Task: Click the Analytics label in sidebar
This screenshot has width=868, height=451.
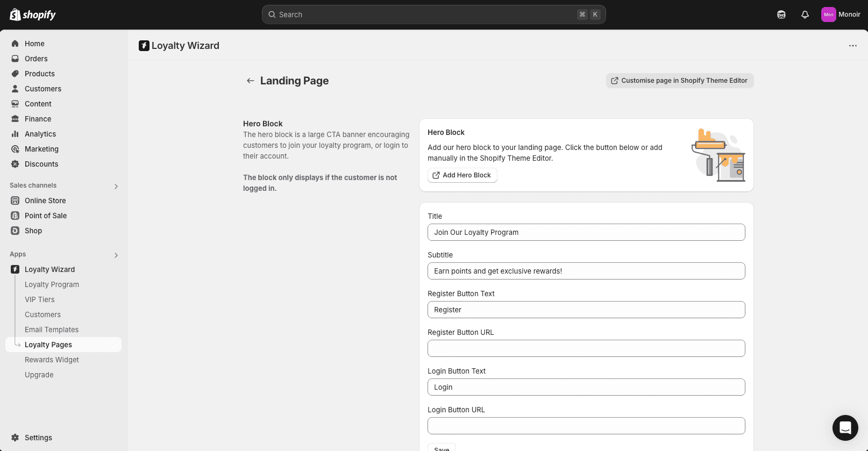Action: pos(40,134)
